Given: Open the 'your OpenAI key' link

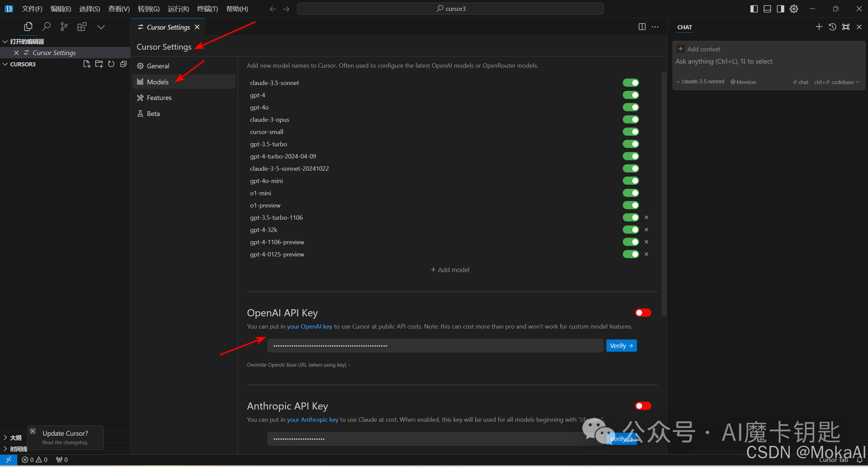Looking at the screenshot, I should tap(310, 326).
